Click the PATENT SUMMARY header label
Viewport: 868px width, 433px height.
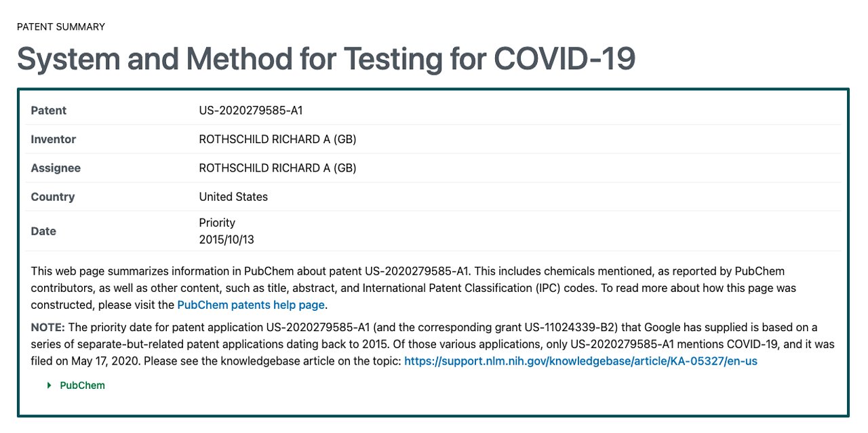click(61, 27)
